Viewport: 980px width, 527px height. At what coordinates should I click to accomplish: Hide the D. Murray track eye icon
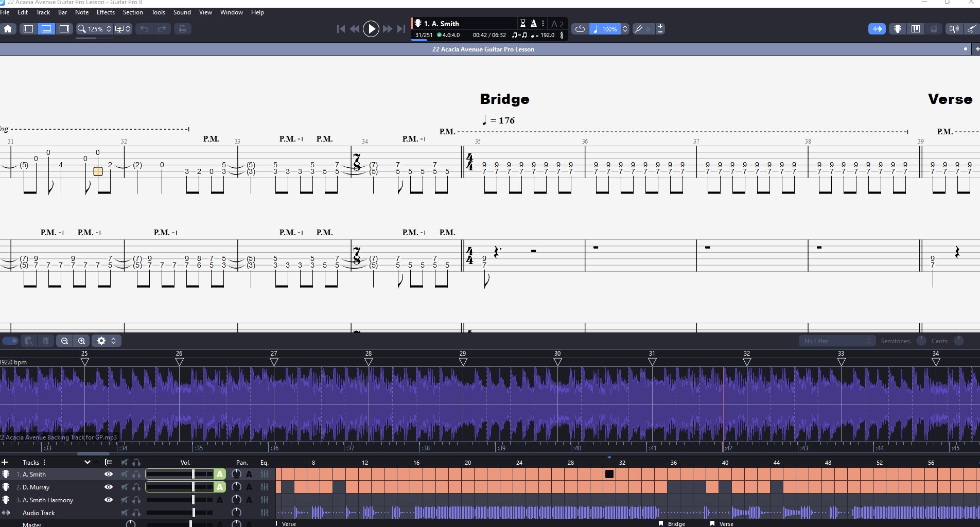[x=108, y=487]
